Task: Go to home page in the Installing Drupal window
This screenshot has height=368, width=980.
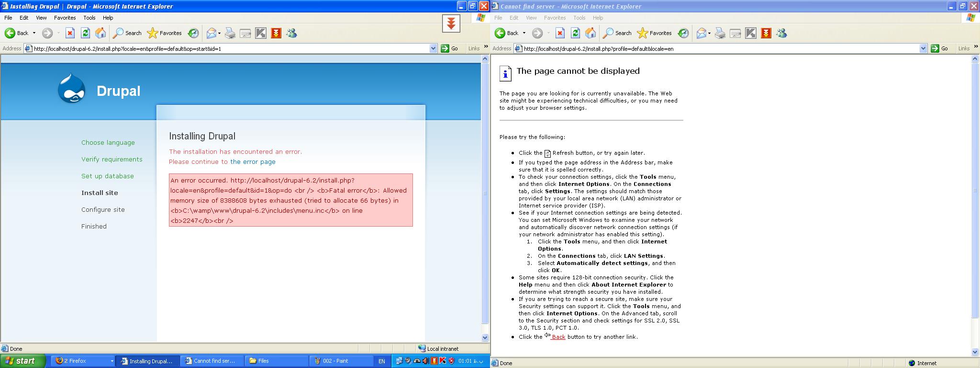Action: (100, 33)
